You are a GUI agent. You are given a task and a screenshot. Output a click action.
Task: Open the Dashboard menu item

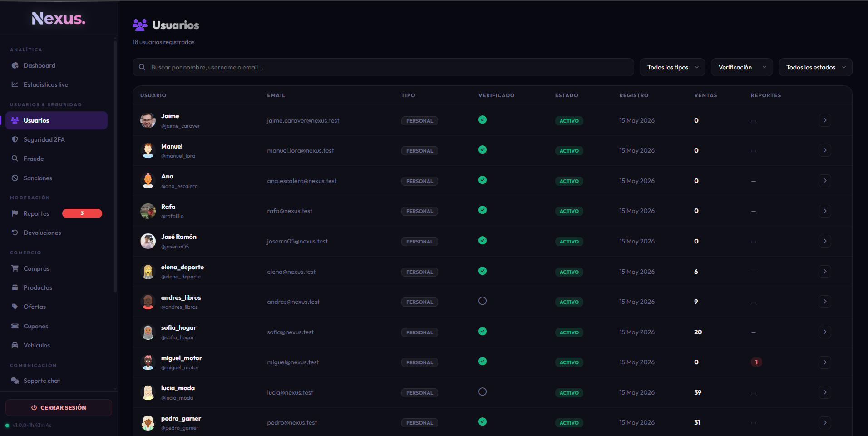pos(56,65)
